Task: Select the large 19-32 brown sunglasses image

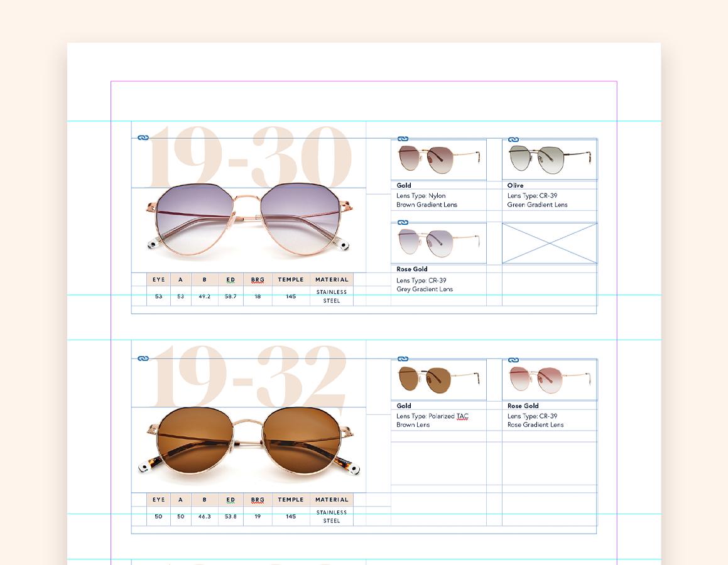Action: 249,449
